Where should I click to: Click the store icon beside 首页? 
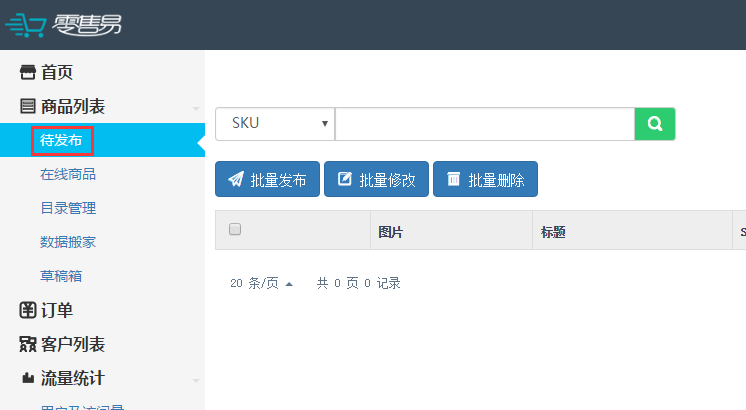tap(28, 73)
